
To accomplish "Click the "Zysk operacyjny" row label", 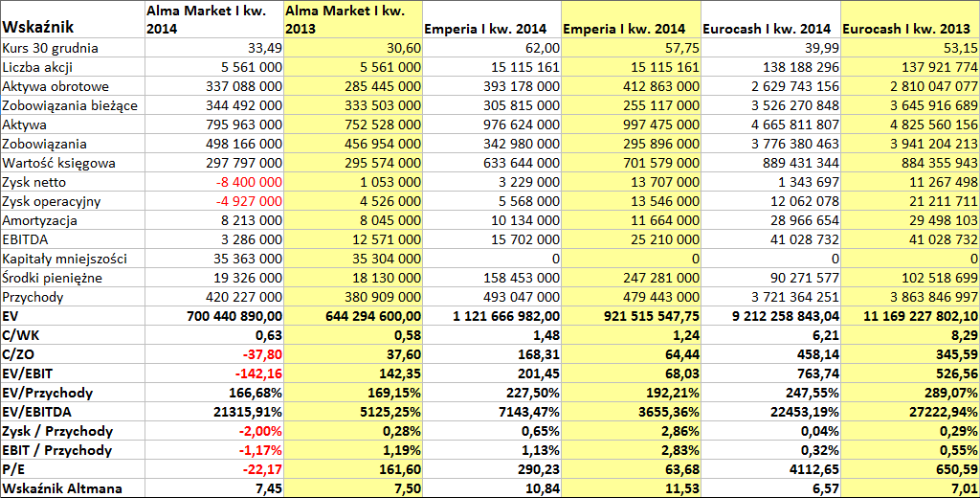I will pyautogui.click(x=52, y=202).
